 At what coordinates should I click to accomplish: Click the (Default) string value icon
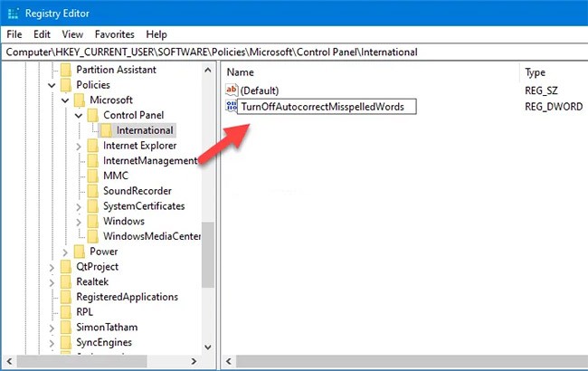pyautogui.click(x=231, y=90)
